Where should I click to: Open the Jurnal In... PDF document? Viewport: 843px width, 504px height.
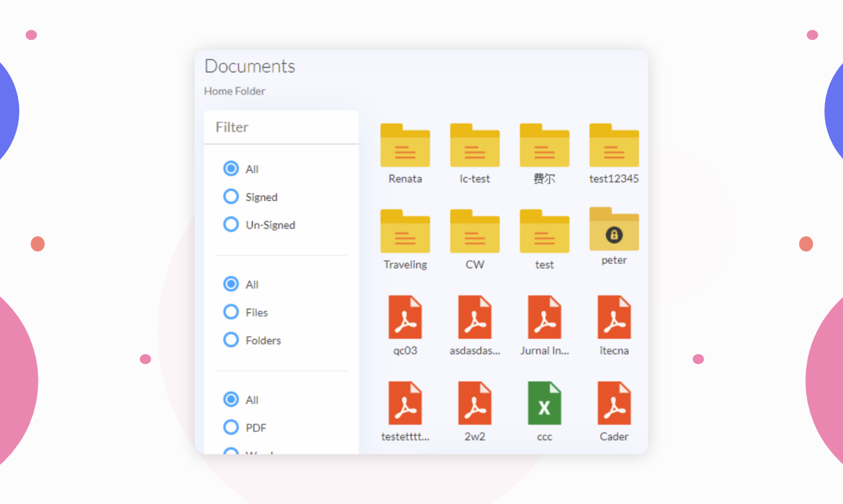click(544, 318)
